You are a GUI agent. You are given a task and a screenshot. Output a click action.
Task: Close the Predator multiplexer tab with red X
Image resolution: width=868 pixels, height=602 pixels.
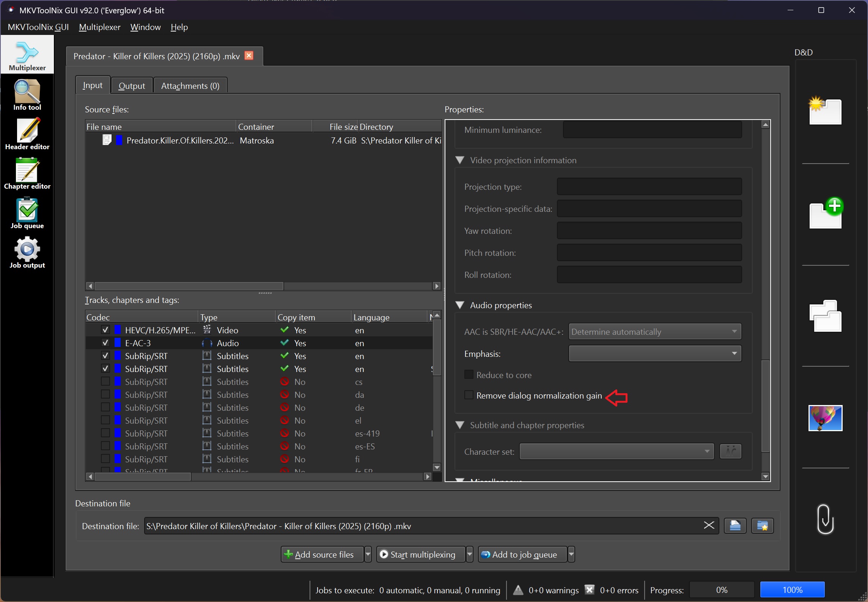[249, 56]
